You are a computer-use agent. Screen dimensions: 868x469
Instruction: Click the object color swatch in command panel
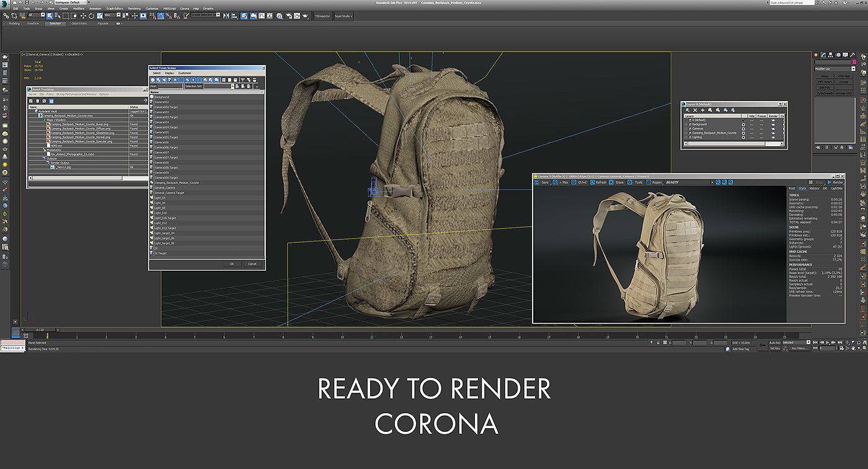point(854,63)
